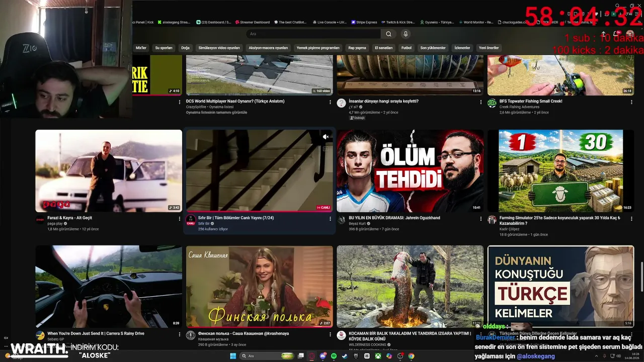Click the Windows taskbar search box

pos(266,356)
